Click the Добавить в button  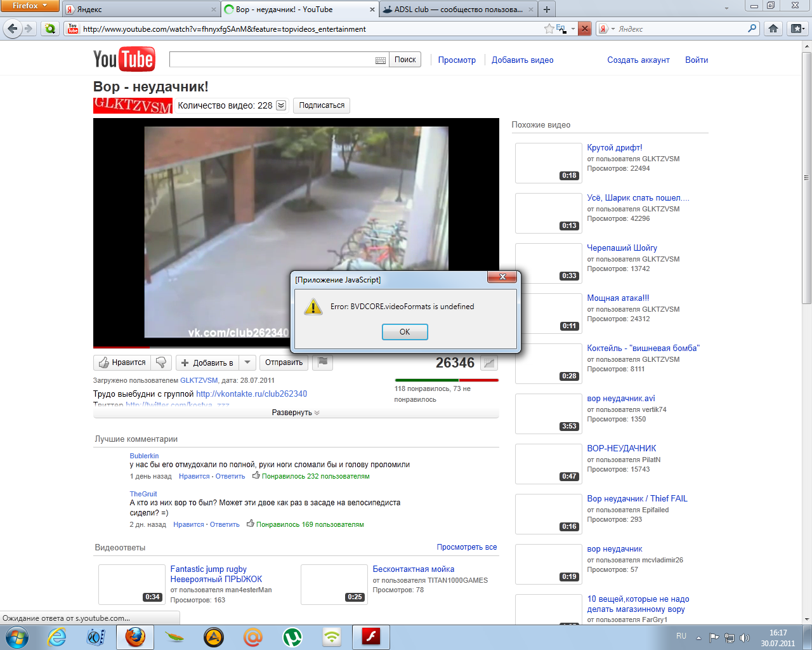tap(207, 362)
